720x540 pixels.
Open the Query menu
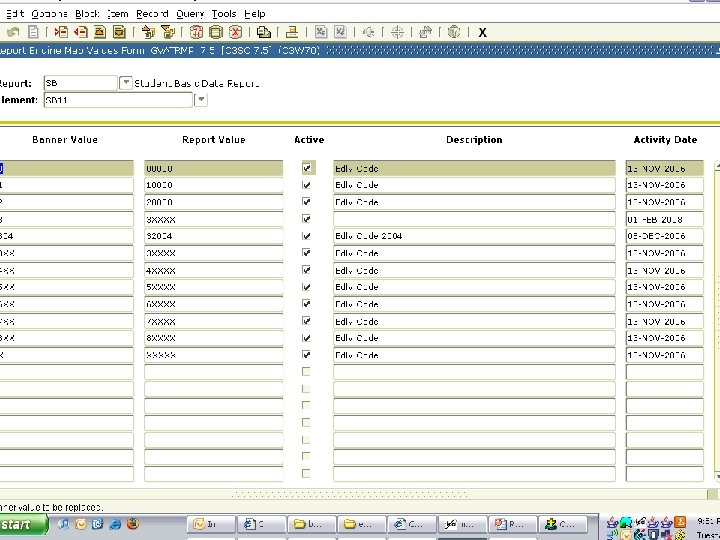tap(190, 14)
